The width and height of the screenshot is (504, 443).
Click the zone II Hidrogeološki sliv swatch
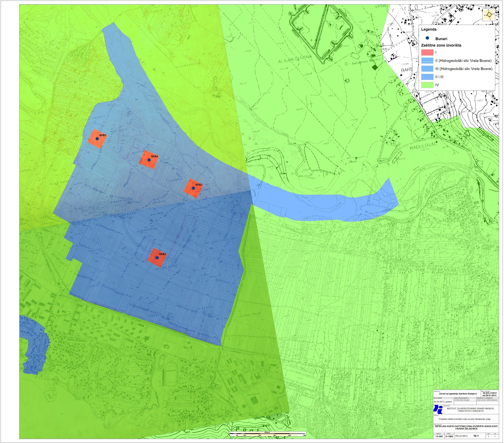427,61
